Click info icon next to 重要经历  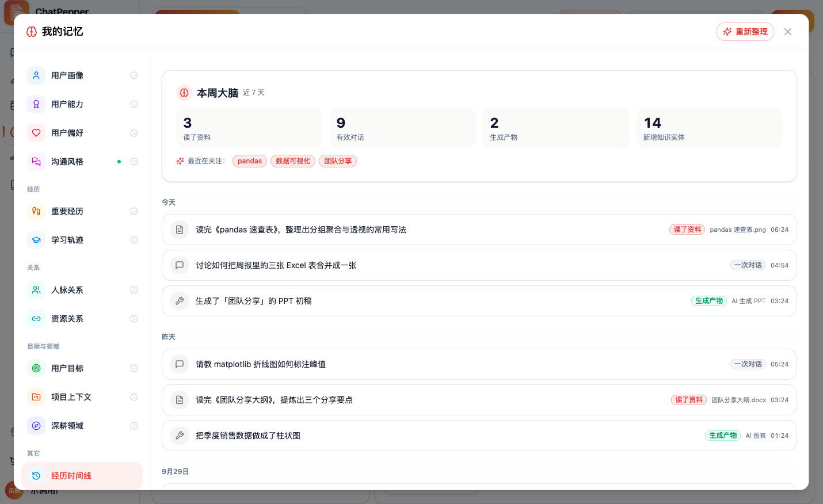pos(134,211)
